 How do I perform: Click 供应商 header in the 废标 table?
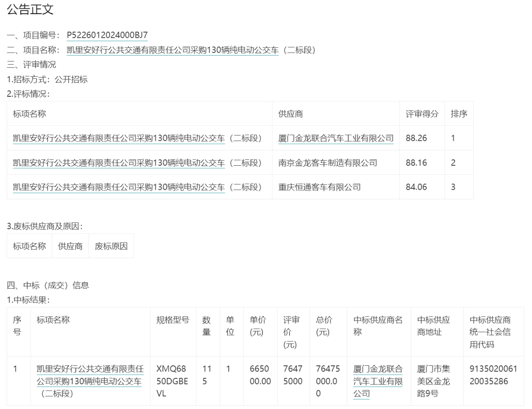pyautogui.click(x=70, y=246)
